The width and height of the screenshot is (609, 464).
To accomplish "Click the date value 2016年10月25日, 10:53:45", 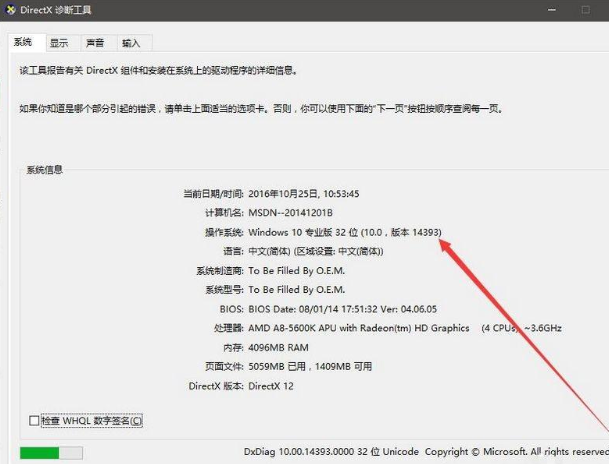I will pyautogui.click(x=304, y=194).
